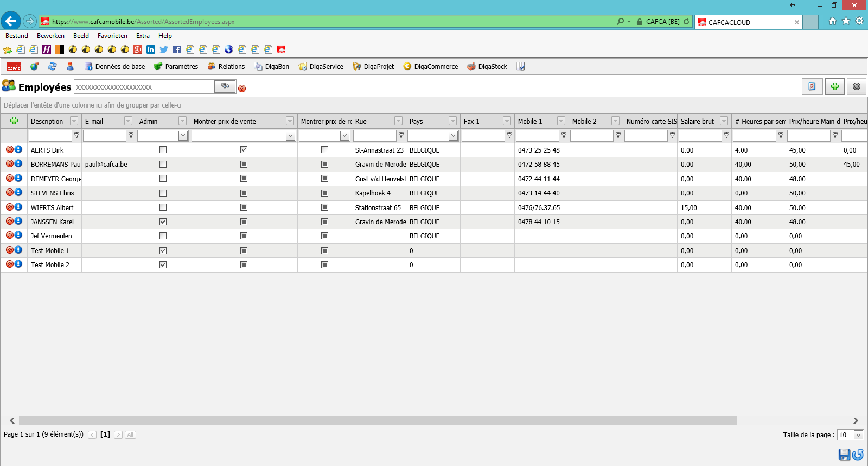Toggle Admin checkbox for AERTS Dirk
Screen dimensions: 868x467
tap(163, 150)
